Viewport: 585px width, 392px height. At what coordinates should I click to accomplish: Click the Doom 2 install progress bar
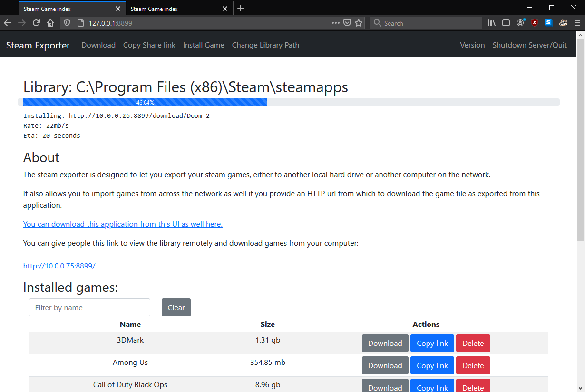pos(145,102)
